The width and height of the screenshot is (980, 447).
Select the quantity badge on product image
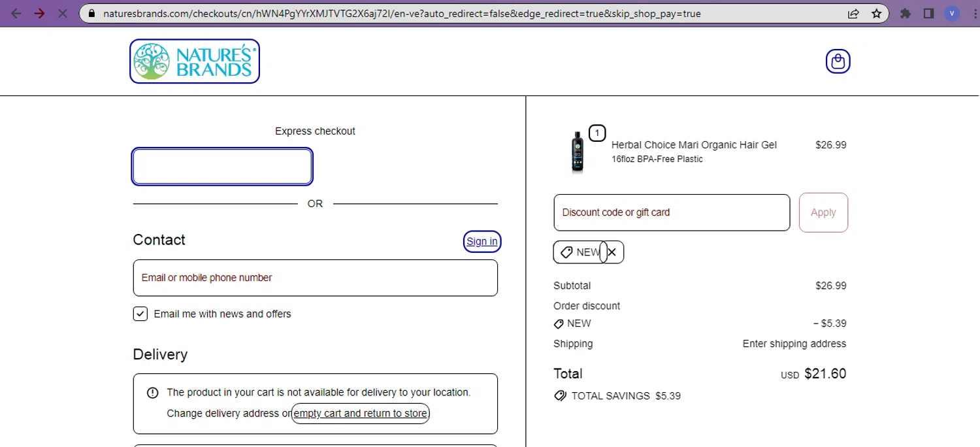(x=597, y=133)
